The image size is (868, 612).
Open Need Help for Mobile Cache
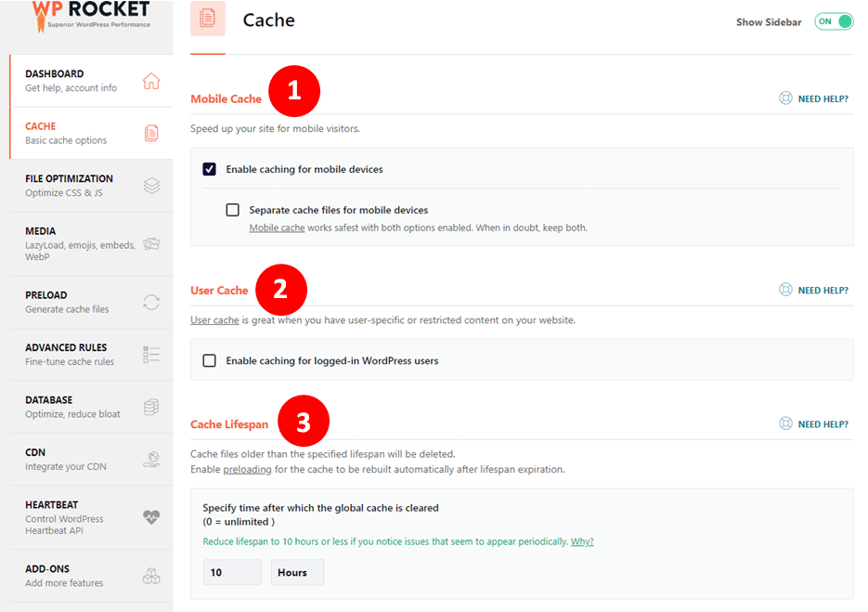[814, 98]
